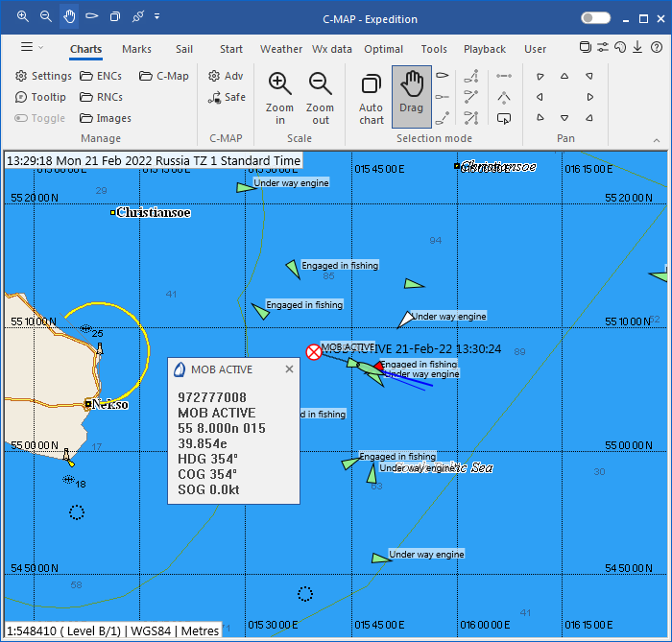Pan the chart left
Image resolution: width=672 pixels, height=642 pixels.
coord(540,97)
